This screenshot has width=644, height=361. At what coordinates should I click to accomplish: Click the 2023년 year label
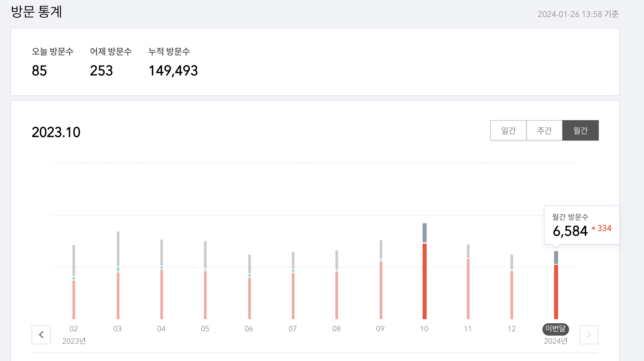coord(74,341)
